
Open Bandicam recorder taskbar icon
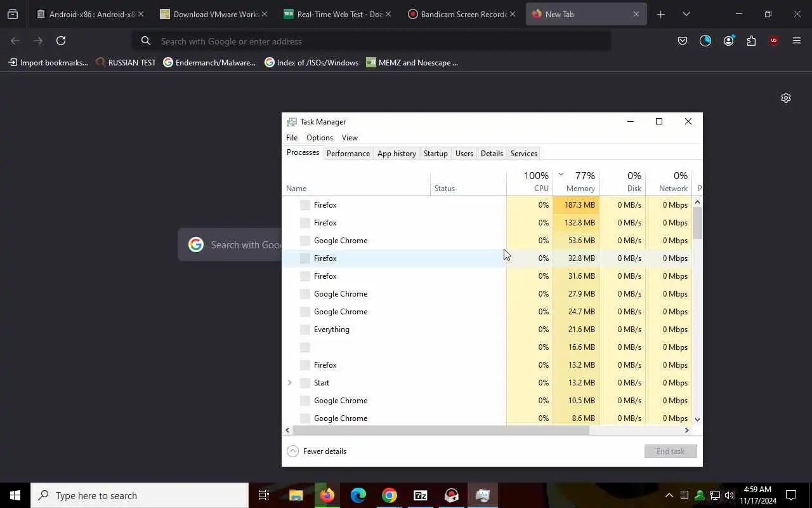(452, 495)
